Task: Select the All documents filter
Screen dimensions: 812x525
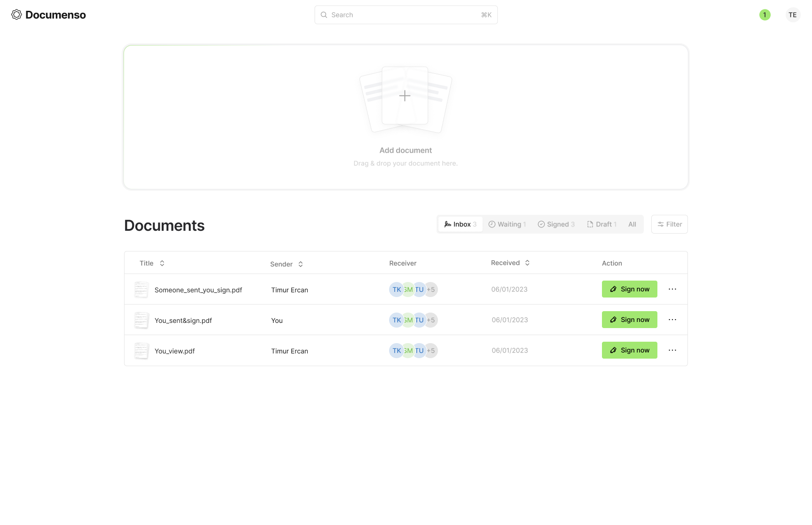Action: coord(632,224)
